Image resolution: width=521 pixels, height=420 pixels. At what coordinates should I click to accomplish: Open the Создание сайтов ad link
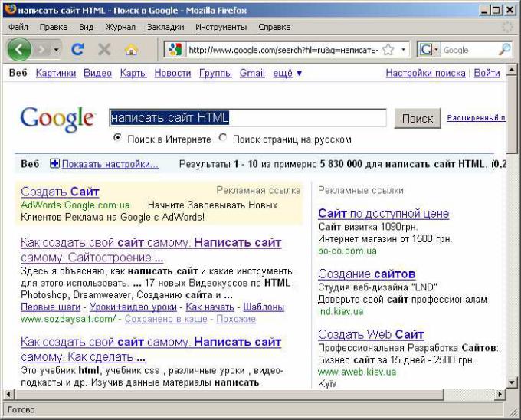tap(366, 274)
